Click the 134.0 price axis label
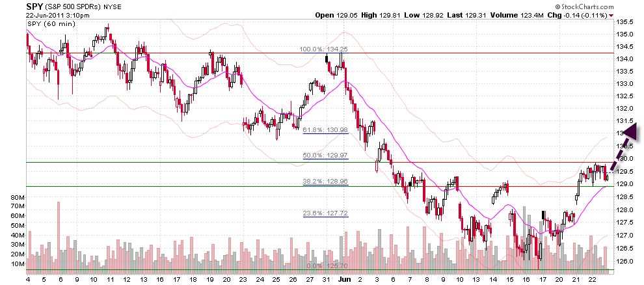 pos(624,59)
